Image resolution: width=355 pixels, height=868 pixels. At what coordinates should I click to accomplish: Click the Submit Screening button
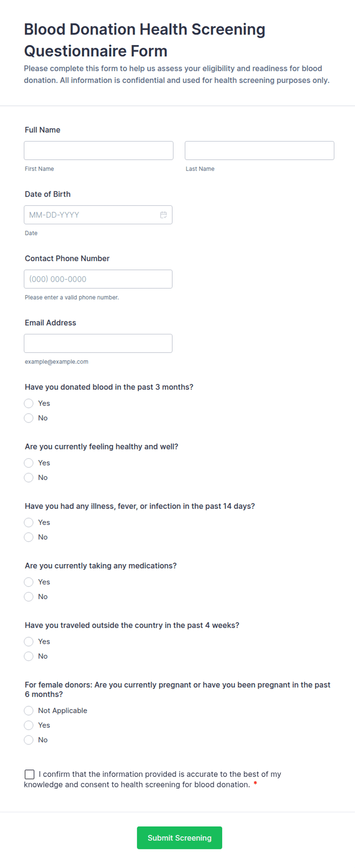click(179, 838)
